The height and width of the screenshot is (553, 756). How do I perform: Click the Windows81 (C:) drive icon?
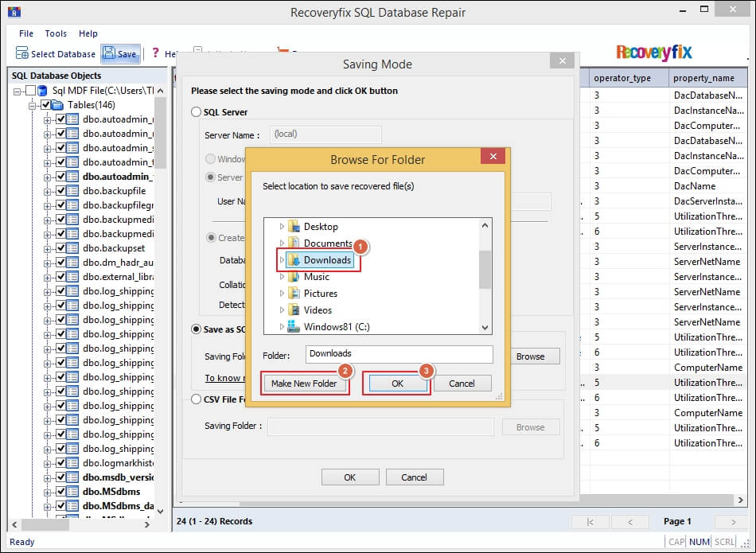[294, 326]
